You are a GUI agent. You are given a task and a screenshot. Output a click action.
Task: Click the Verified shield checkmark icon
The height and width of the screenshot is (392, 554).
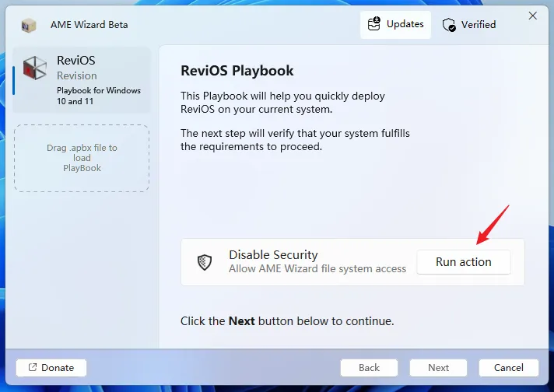click(449, 25)
